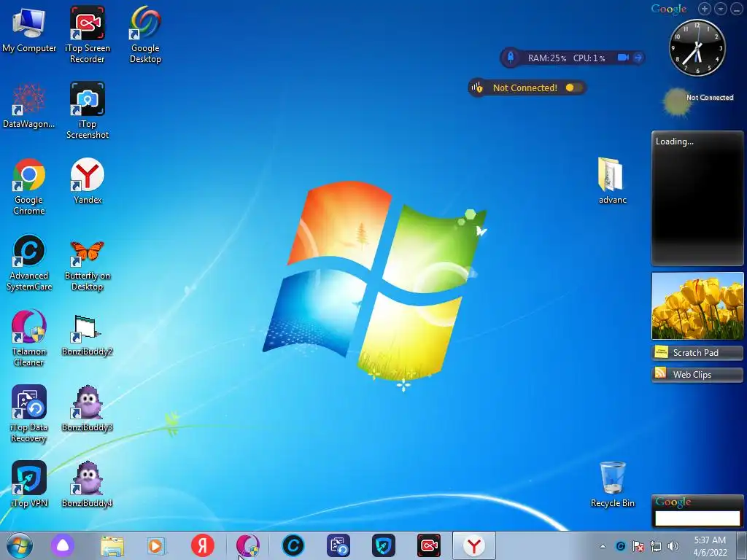
Task: Select the Telamon Cleaner desktop shortcut
Action: (x=28, y=338)
